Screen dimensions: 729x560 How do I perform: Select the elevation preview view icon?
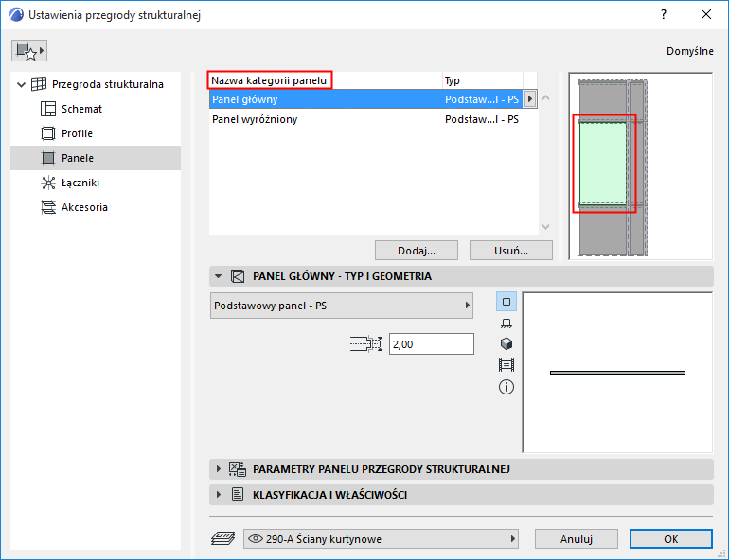tap(507, 323)
